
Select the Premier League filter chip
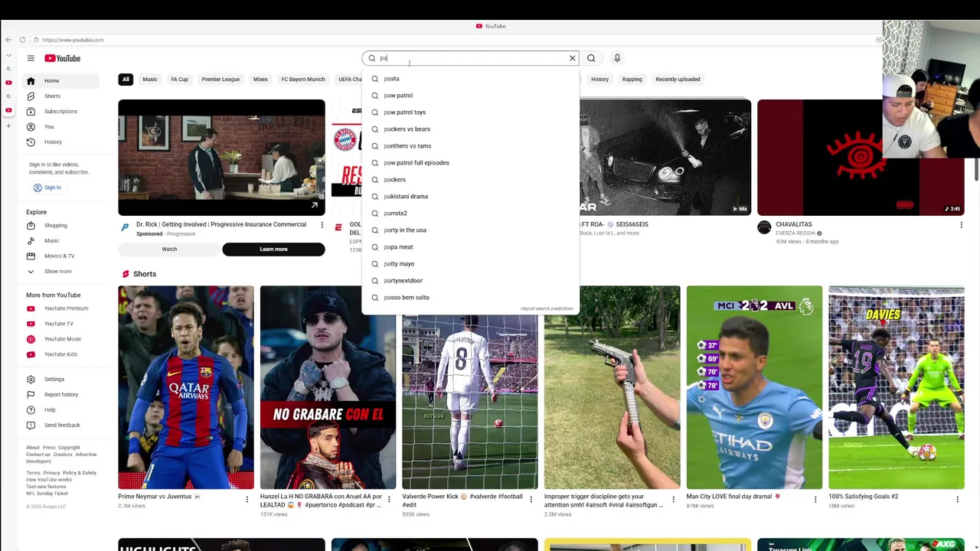click(220, 79)
